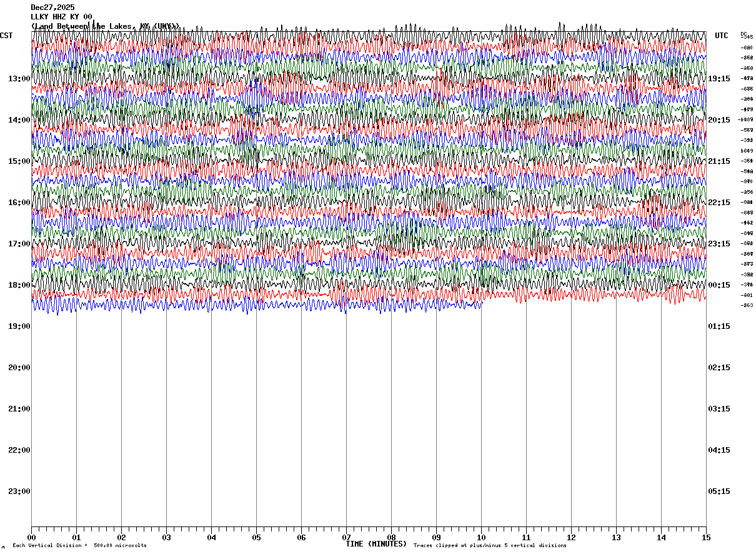The height and width of the screenshot is (554, 756).
Task: Click minute 03 on the bottom axis
Action: (x=166, y=537)
